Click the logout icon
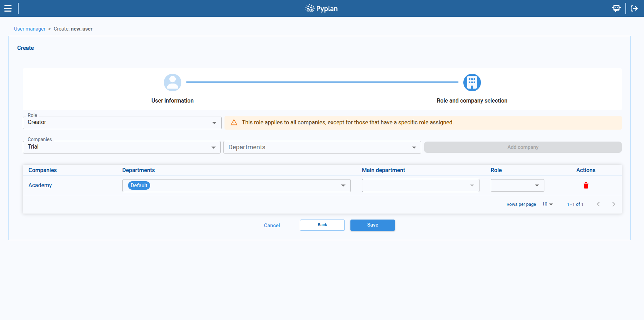The width and height of the screenshot is (644, 320). 634,8
